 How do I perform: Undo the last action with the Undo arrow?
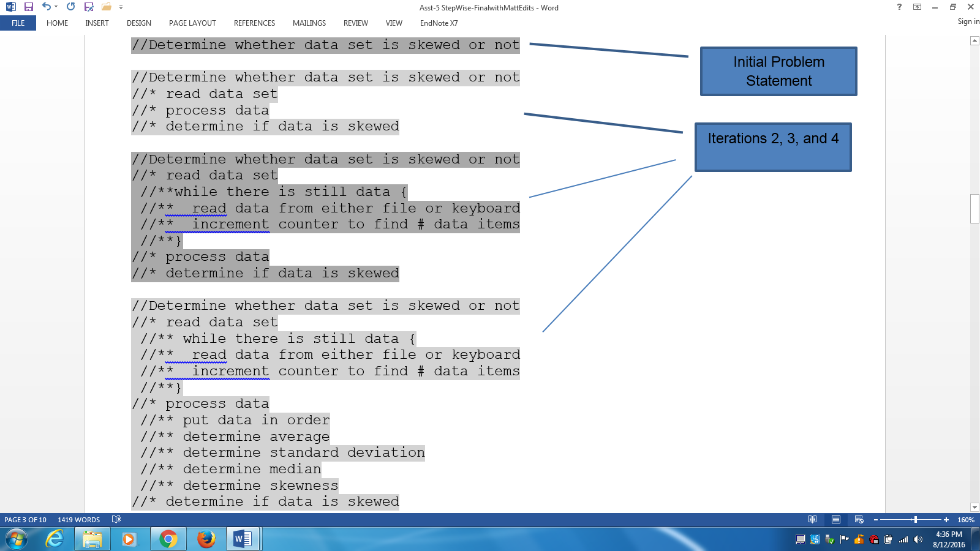point(46,7)
